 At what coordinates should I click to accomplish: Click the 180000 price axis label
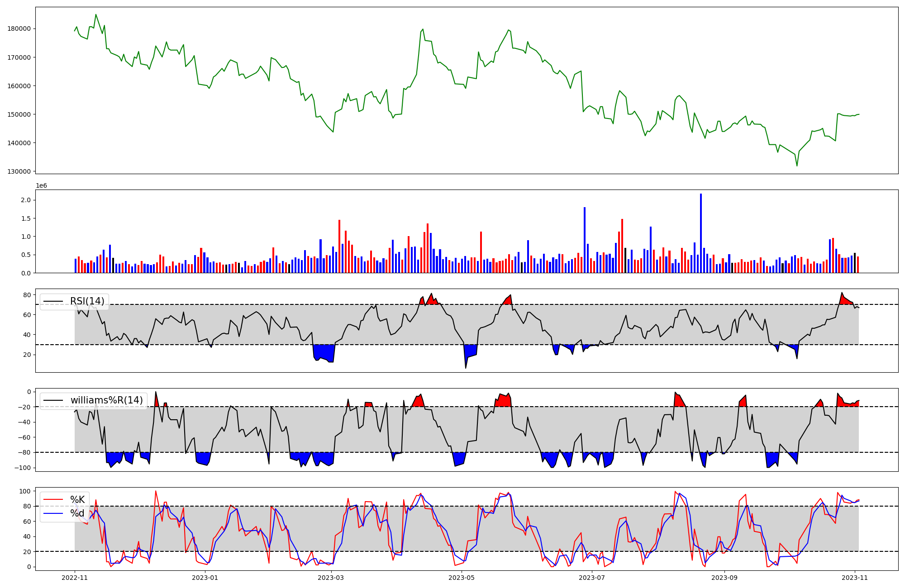[x=19, y=28]
